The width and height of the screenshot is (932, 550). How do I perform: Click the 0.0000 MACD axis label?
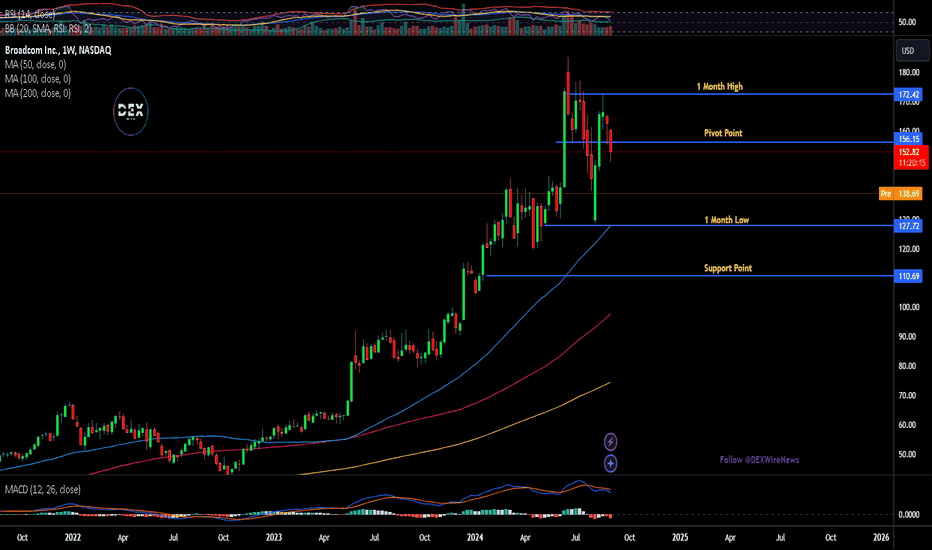tap(909, 515)
